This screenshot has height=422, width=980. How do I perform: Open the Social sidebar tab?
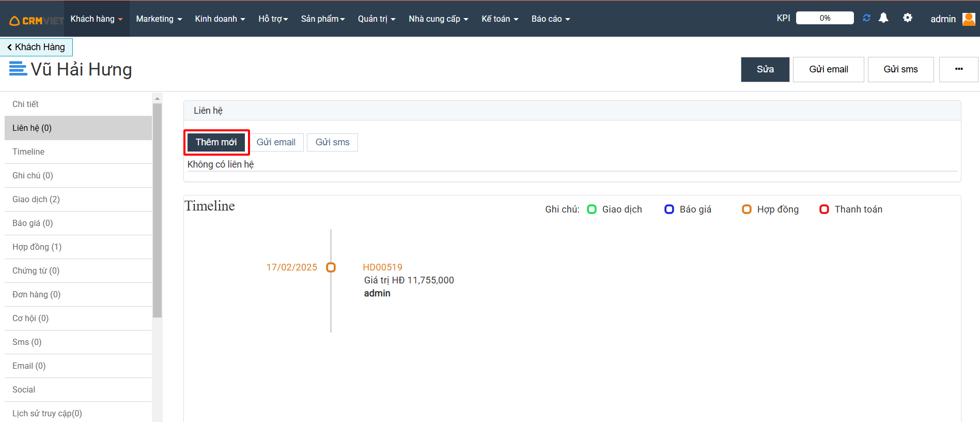tap(78, 389)
